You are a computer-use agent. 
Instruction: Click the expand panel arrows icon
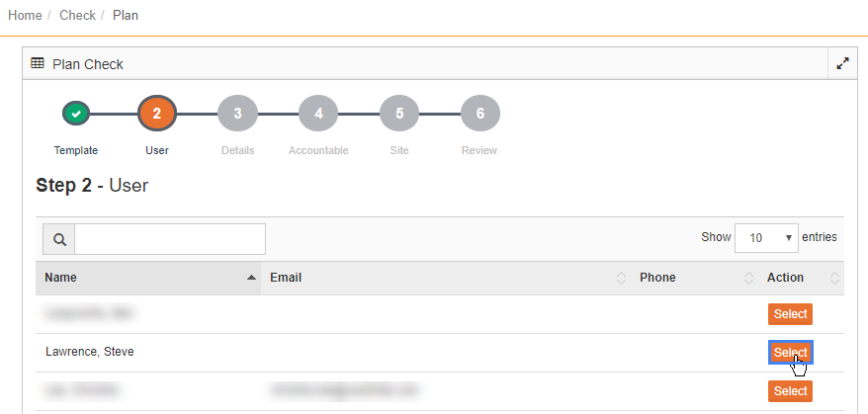click(842, 63)
